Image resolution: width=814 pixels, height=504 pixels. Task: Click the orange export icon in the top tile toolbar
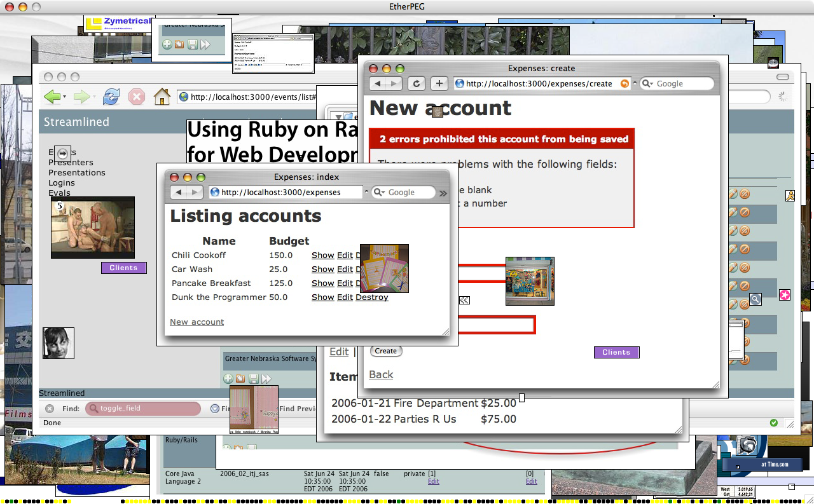(x=179, y=44)
